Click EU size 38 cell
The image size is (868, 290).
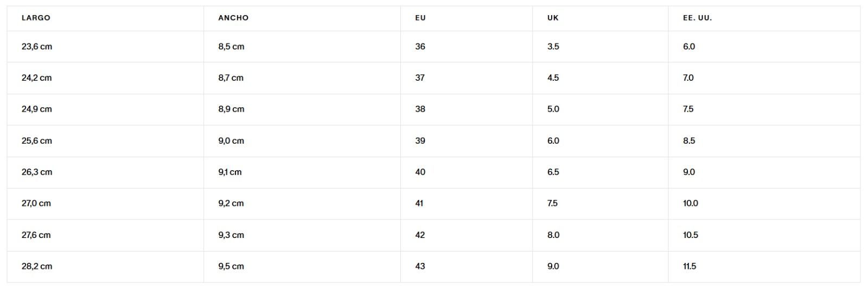[420, 109]
